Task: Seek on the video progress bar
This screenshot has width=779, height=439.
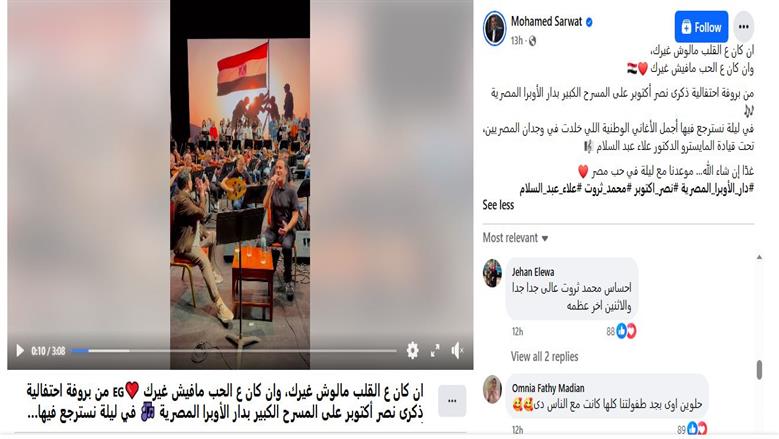Action: [x=234, y=351]
